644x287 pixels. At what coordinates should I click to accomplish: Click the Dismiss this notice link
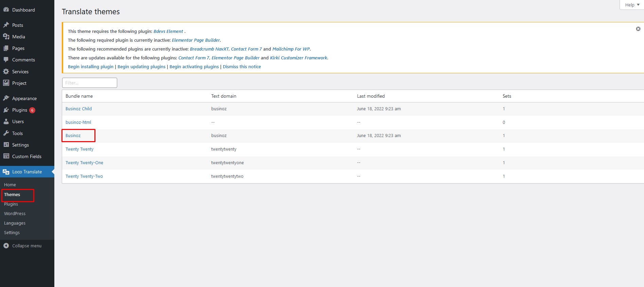tap(241, 67)
